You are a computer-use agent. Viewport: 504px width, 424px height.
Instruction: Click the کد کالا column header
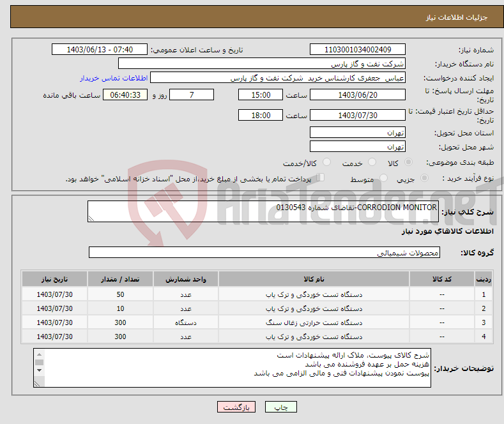[x=442, y=279]
